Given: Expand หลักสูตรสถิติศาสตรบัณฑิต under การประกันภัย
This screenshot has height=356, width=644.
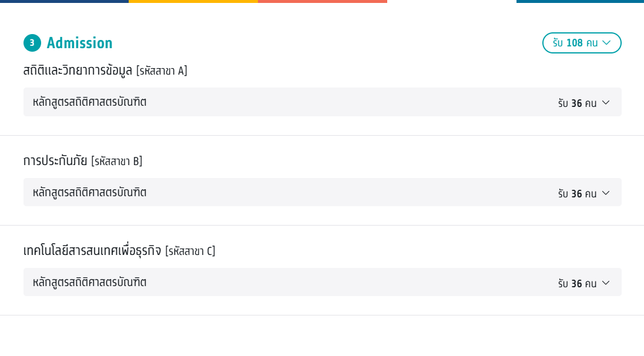Looking at the screenshot, I should click(90, 192).
